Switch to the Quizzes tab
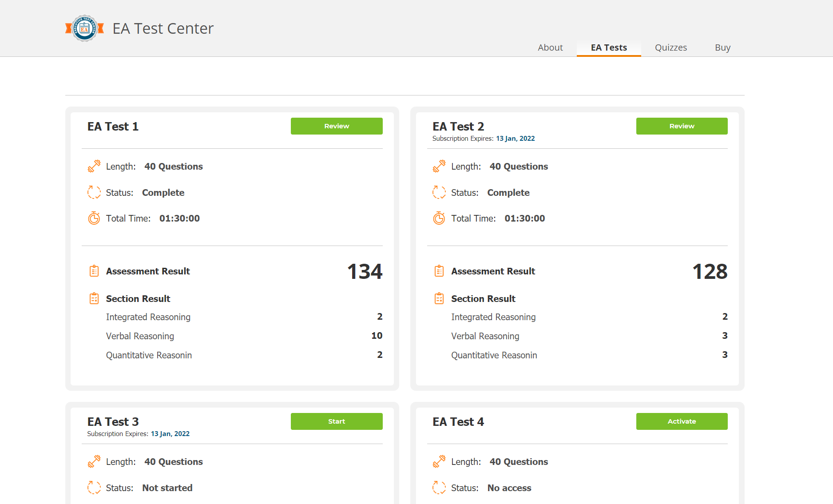Screen dimensions: 833x504 [670, 48]
